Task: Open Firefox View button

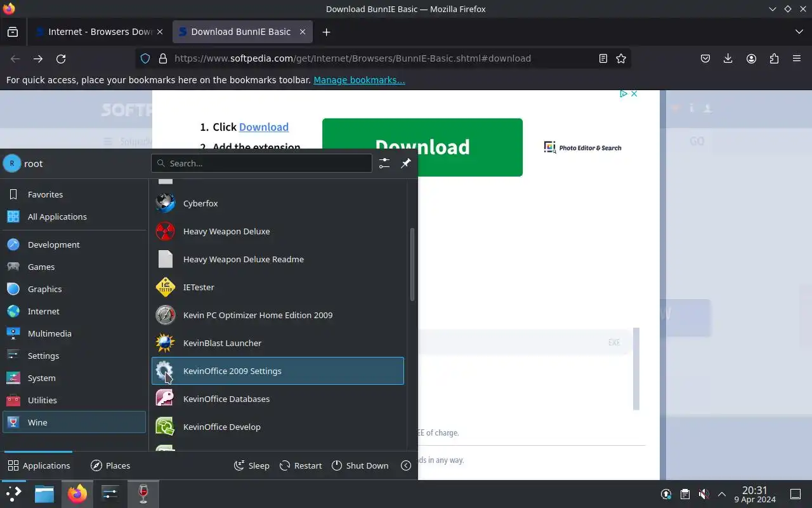Action: coord(13,32)
